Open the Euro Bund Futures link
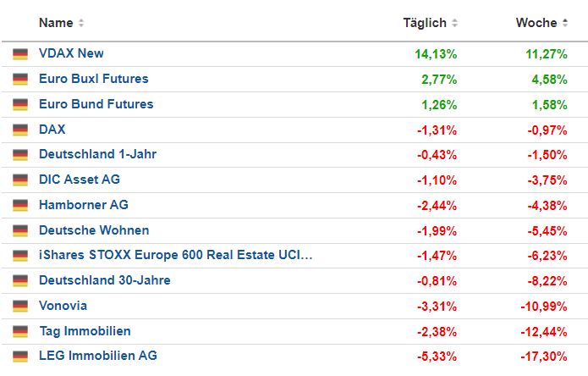588x376 pixels. [96, 104]
